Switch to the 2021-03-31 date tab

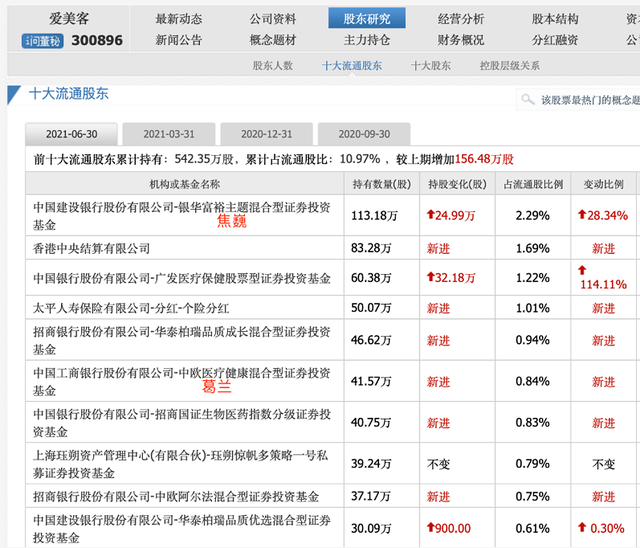coord(169,134)
